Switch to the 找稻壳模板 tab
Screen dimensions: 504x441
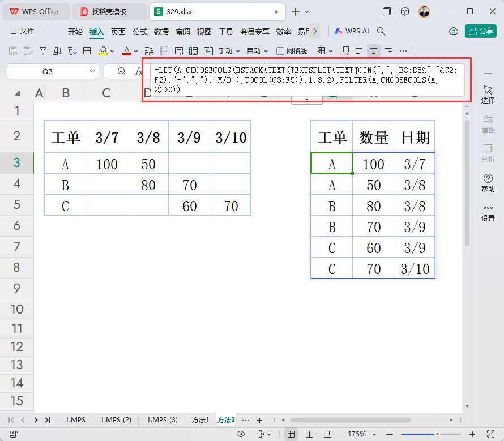pos(109,12)
